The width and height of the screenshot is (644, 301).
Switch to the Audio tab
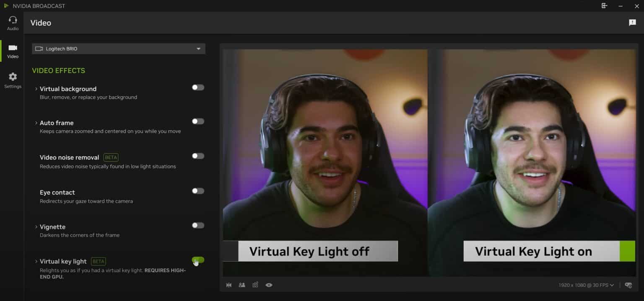[13, 23]
